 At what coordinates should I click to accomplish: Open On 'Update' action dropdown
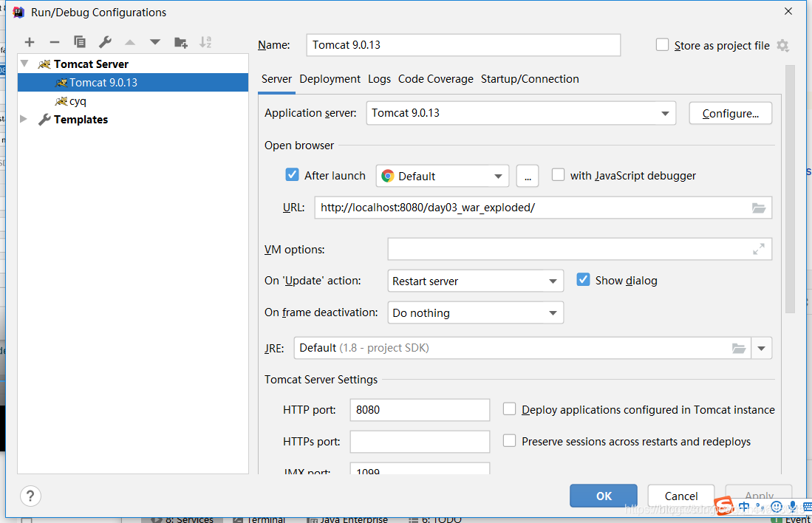tap(475, 281)
